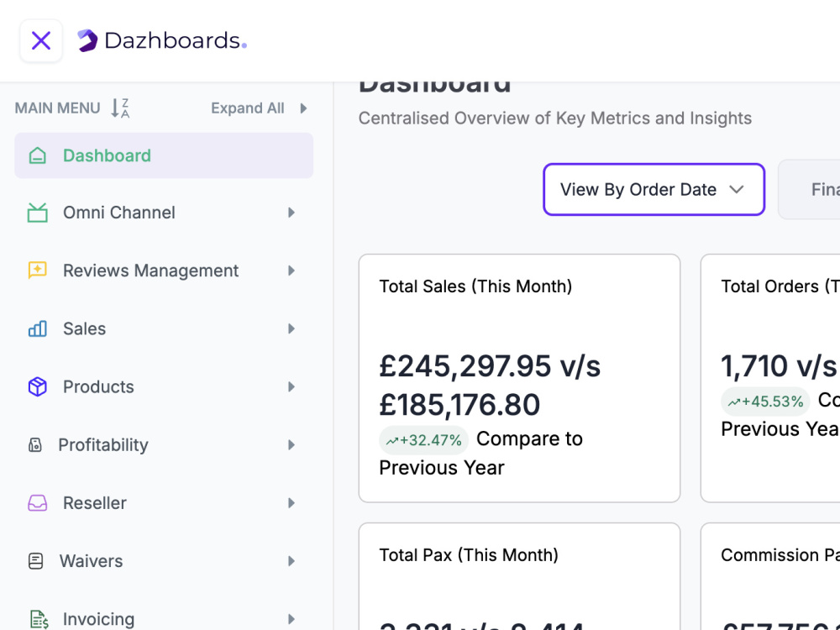Click the Reseller inbox icon

pos(38,503)
